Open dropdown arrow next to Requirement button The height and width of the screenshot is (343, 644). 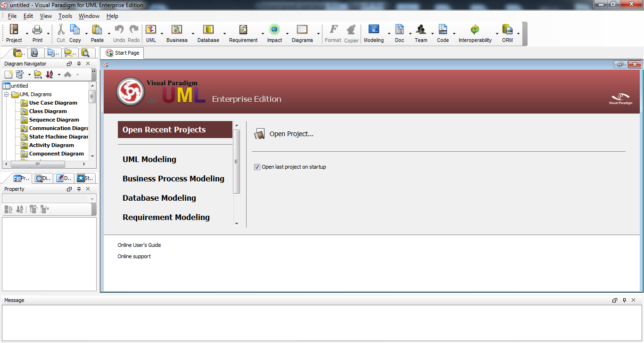(x=263, y=34)
